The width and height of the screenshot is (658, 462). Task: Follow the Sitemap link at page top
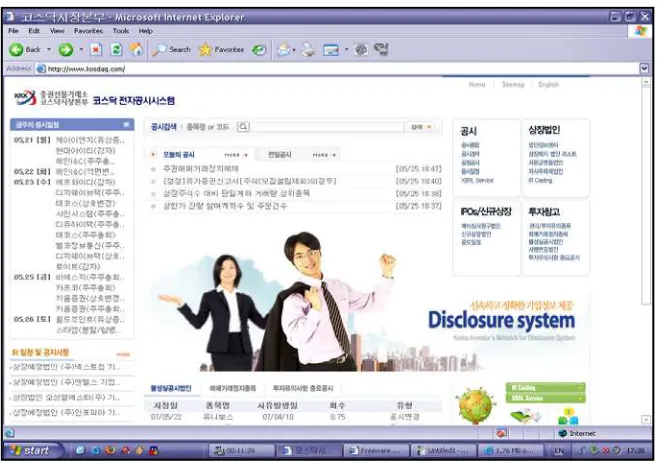513,84
